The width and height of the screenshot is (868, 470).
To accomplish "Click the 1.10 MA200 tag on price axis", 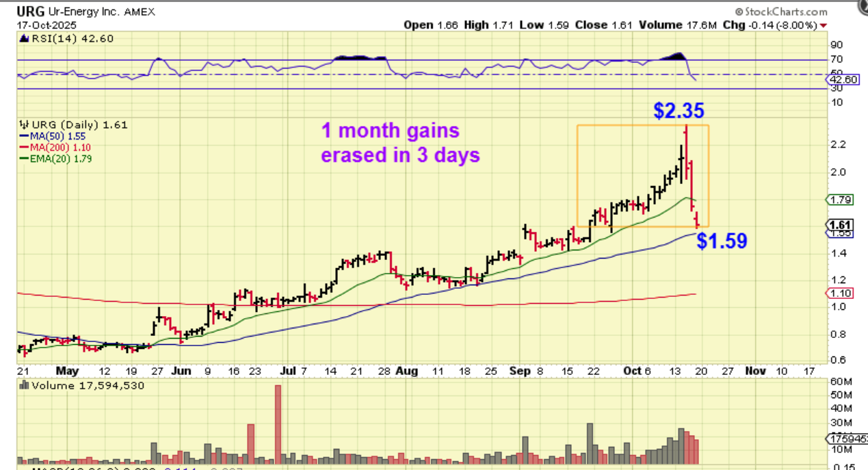I will (x=839, y=293).
